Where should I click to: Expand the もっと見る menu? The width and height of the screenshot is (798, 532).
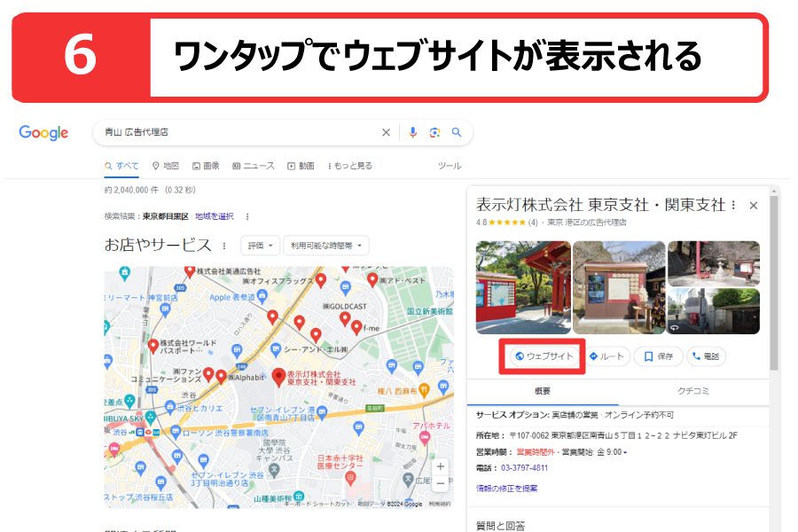coord(350,166)
